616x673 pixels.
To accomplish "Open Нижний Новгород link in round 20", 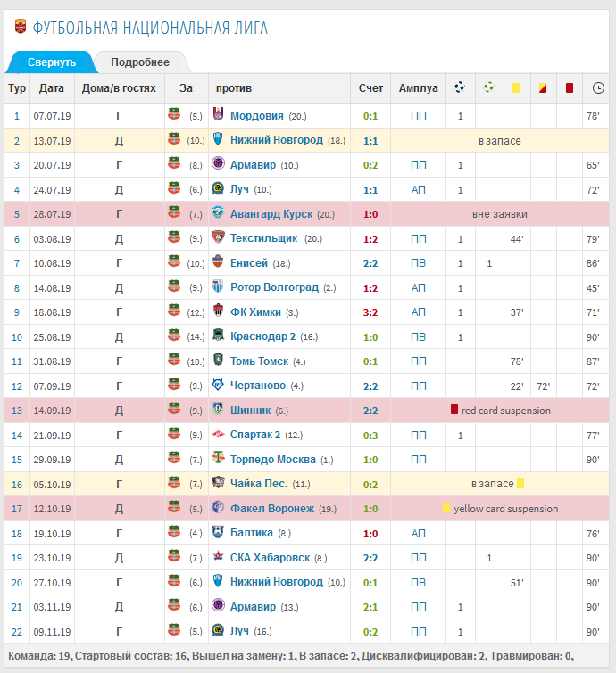I will pos(277,582).
